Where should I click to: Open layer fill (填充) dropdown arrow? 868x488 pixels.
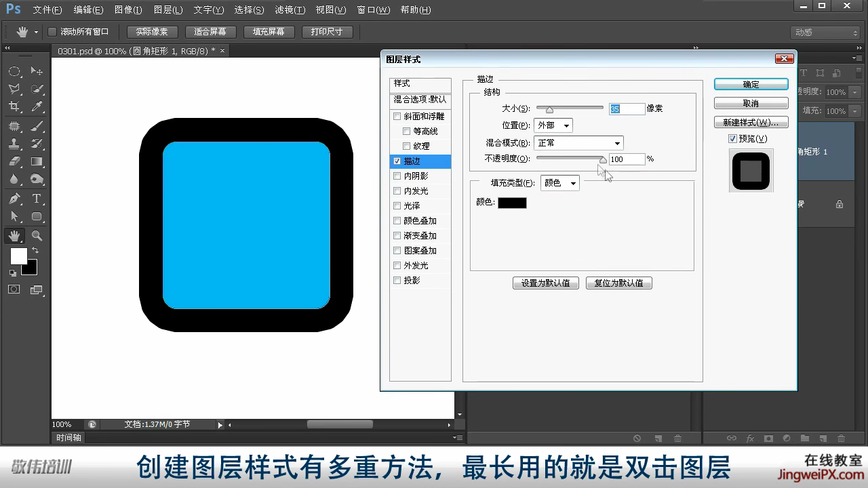point(855,111)
